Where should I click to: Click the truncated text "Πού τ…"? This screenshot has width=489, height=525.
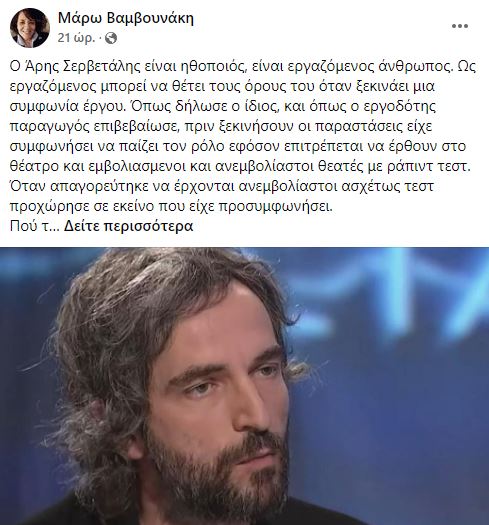(x=34, y=226)
